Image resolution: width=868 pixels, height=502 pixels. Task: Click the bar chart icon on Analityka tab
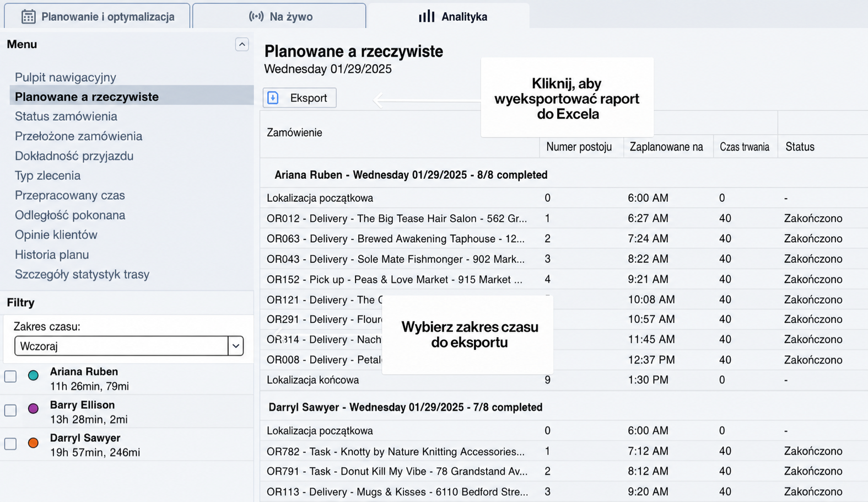(427, 16)
